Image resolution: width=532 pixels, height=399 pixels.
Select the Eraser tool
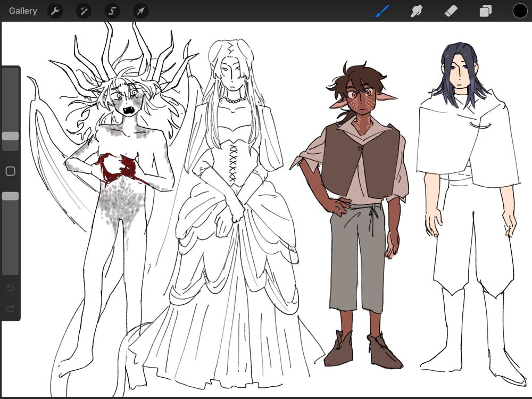click(x=450, y=11)
